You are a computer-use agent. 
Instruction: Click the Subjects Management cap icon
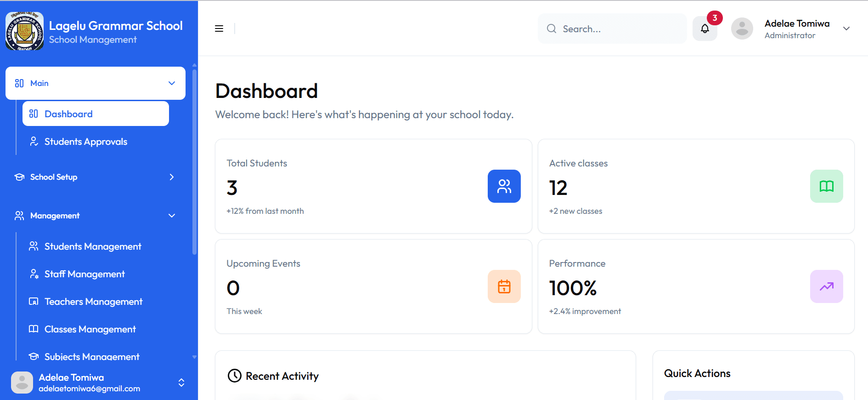click(x=34, y=356)
